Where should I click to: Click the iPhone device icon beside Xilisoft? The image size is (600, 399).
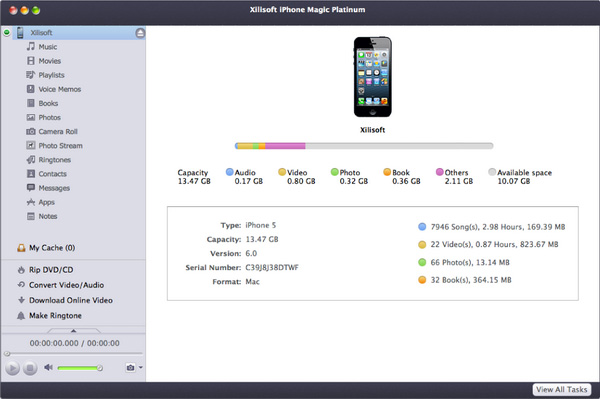pyautogui.click(x=20, y=33)
